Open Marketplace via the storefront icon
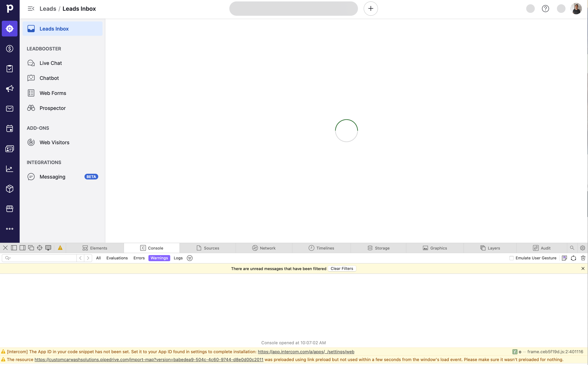Screen dimensions: 588x365 tap(10, 209)
